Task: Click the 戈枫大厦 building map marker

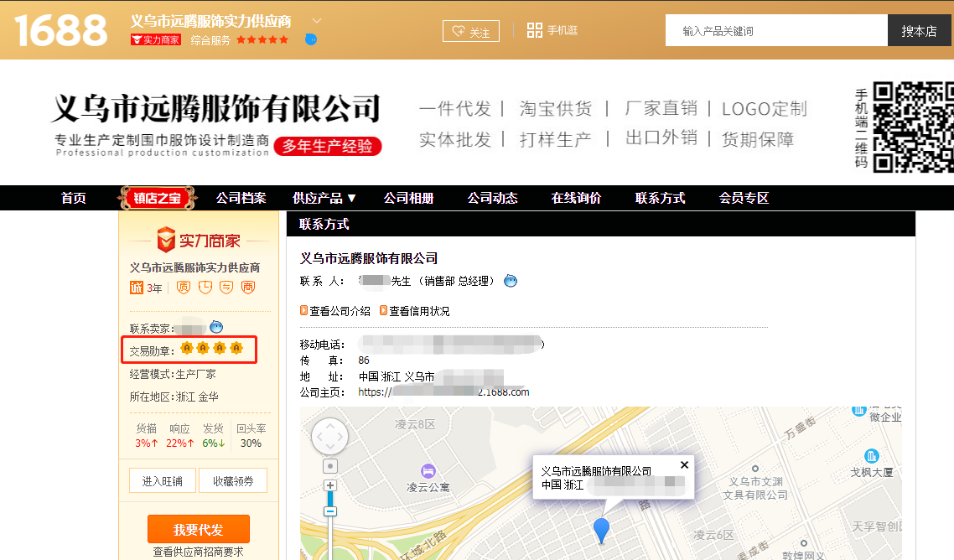Action: 871,455
